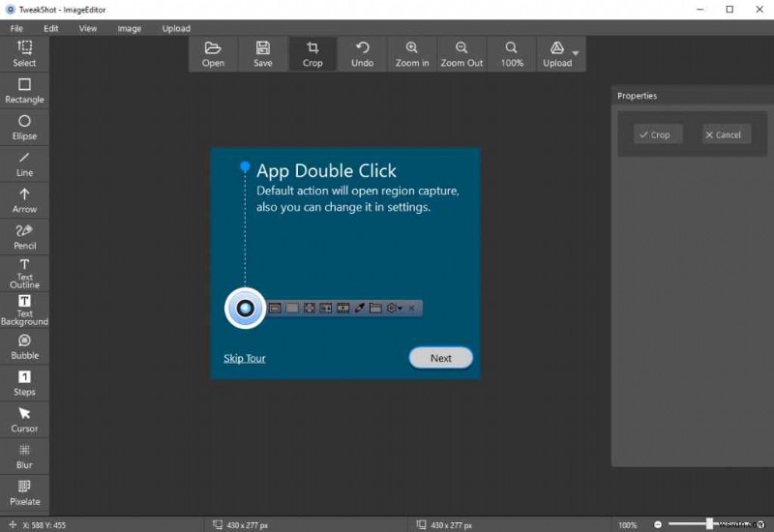Choose the Pencil tool
Image resolution: width=774 pixels, height=532 pixels.
click(24, 237)
